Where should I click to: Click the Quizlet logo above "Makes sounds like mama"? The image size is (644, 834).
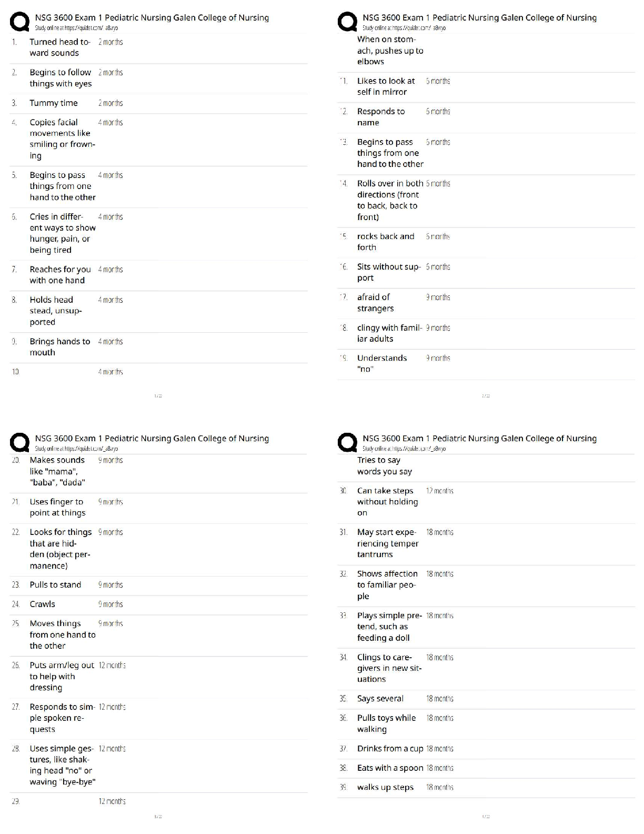[19, 442]
